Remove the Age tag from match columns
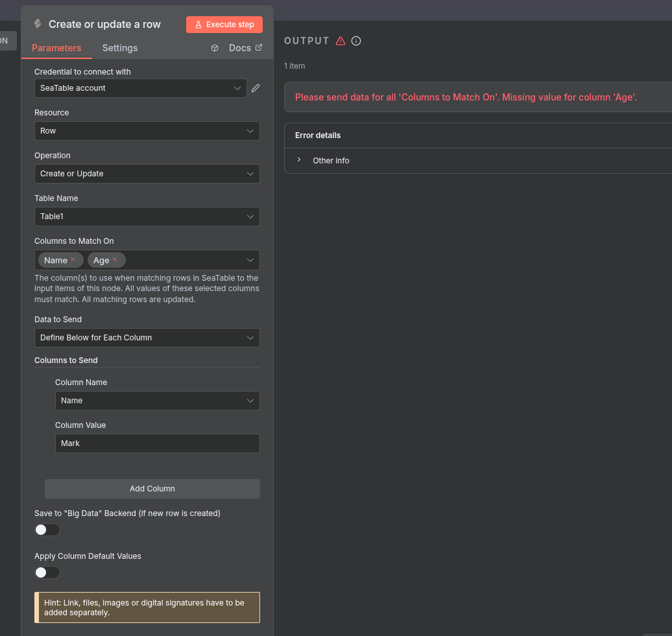Image resolution: width=672 pixels, height=636 pixels. click(x=115, y=260)
